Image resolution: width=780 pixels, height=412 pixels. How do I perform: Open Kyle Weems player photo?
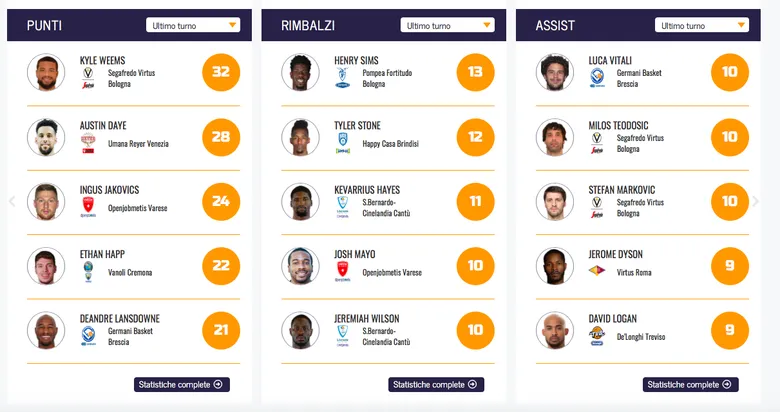click(x=46, y=72)
